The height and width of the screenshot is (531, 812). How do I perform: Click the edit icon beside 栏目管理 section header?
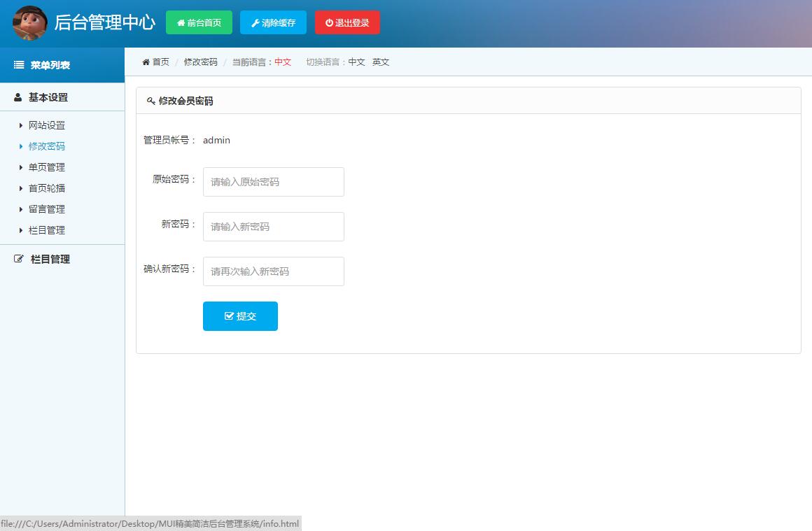point(17,259)
